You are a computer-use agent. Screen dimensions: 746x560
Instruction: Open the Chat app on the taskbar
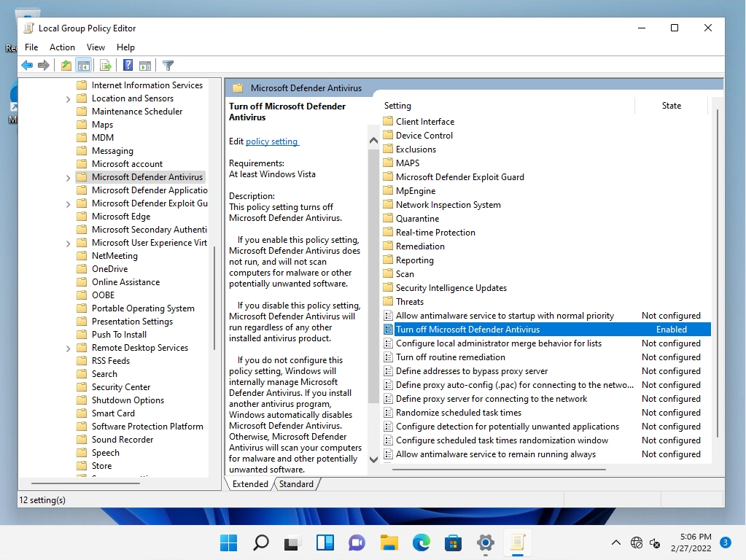click(x=357, y=542)
